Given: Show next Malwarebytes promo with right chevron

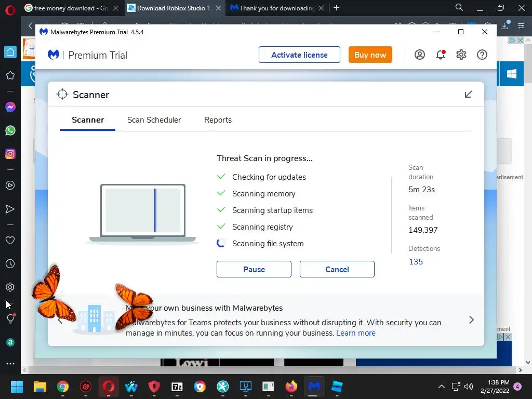Looking at the screenshot, I should point(471,320).
